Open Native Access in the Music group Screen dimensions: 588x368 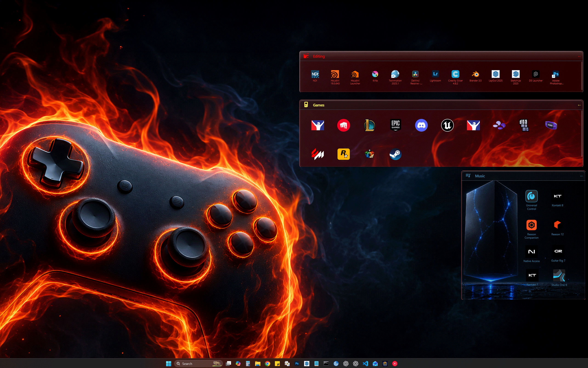(x=531, y=254)
